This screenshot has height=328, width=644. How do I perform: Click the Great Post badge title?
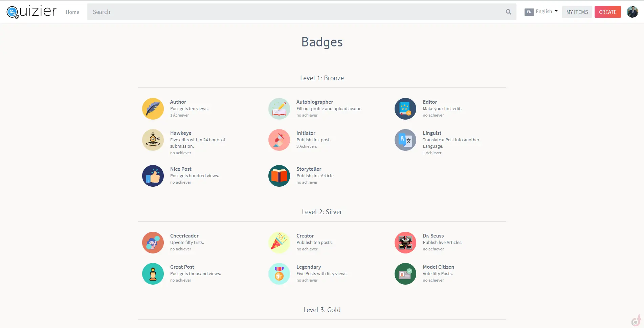[182, 267]
